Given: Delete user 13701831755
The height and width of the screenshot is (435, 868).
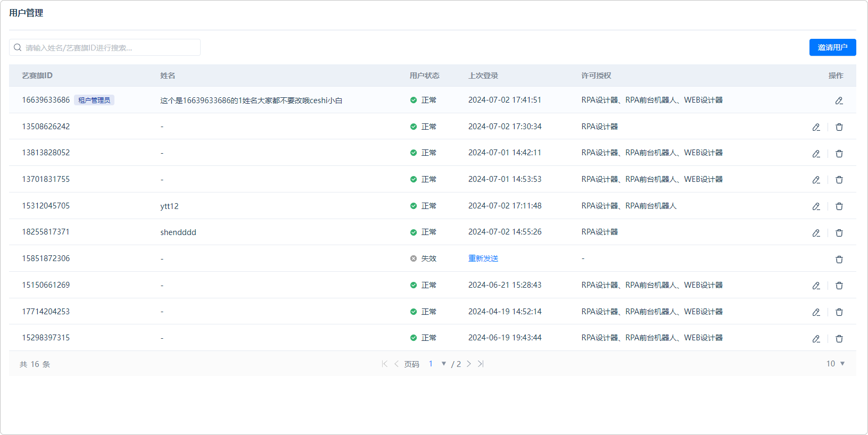Looking at the screenshot, I should point(839,180).
